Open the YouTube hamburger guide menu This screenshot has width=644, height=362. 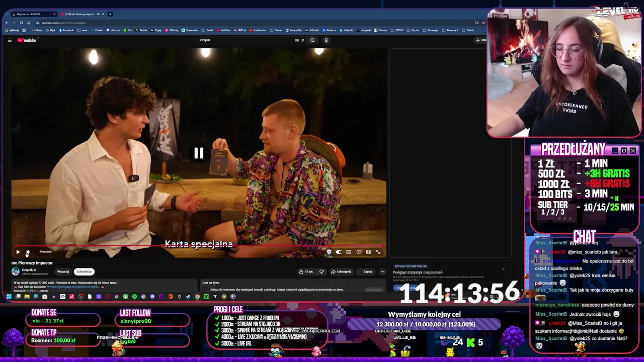10,40
